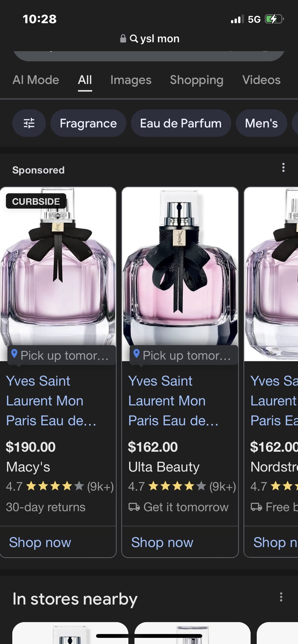This screenshot has width=298, height=644.
Task: Switch to the Images tab
Action: [x=131, y=80]
